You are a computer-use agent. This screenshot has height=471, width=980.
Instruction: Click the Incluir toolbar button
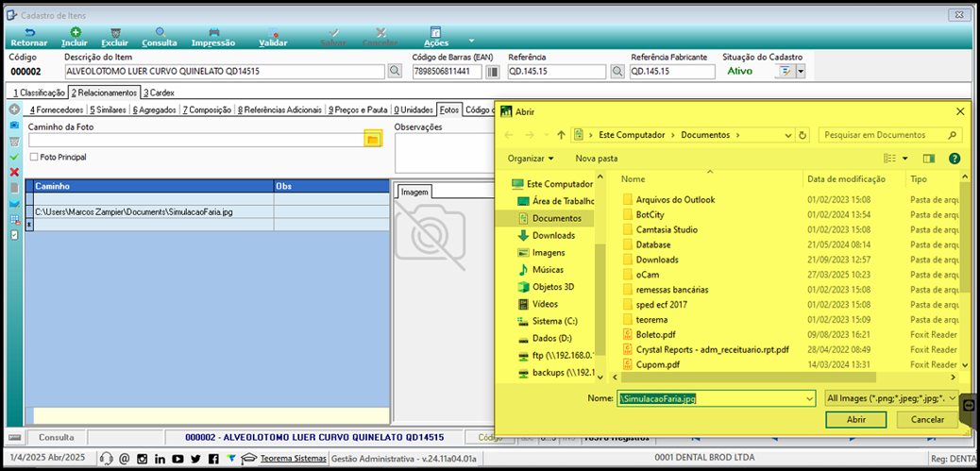75,38
